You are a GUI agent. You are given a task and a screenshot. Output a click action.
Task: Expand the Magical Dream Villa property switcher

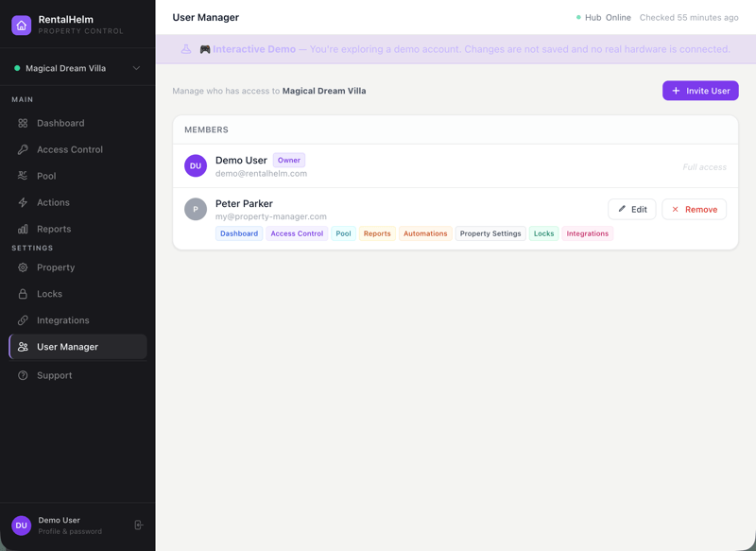coord(77,68)
